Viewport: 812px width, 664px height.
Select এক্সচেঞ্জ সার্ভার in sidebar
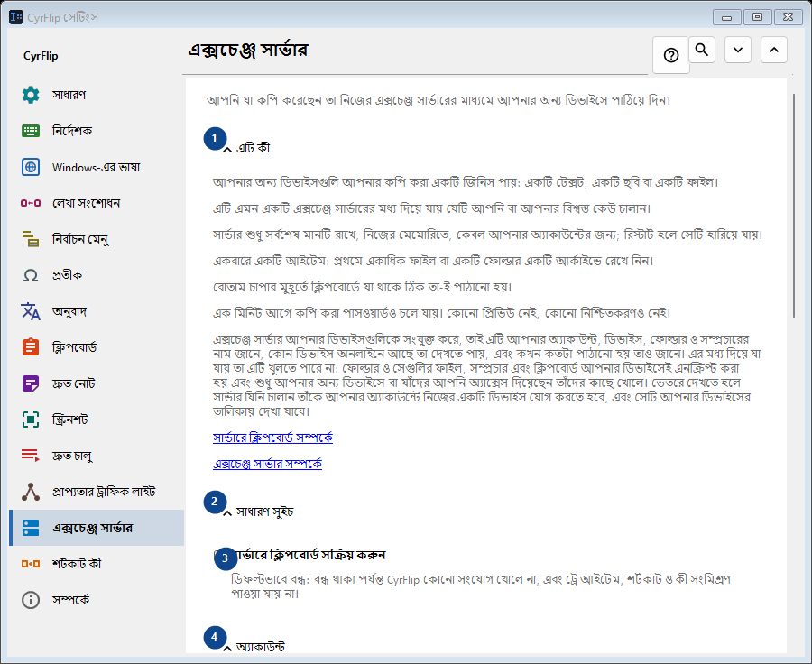97,528
